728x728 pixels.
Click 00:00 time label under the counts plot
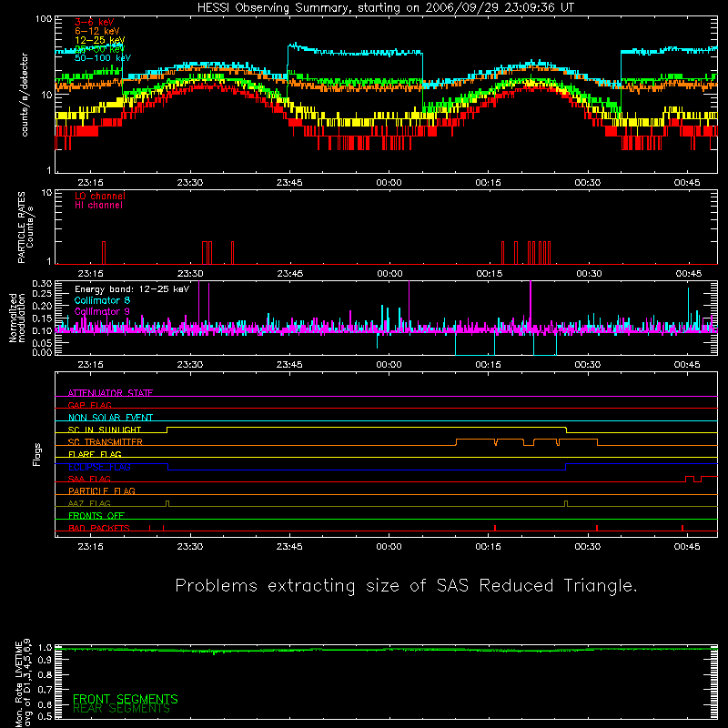389,183
